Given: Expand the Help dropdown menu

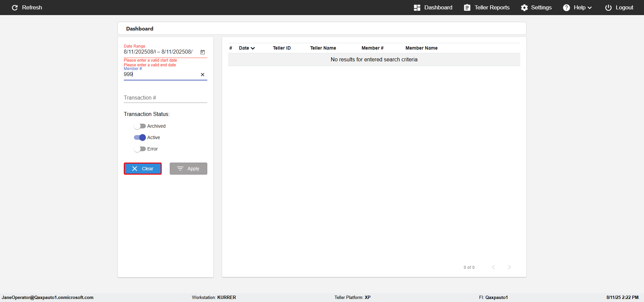Looking at the screenshot, I should point(577,7).
